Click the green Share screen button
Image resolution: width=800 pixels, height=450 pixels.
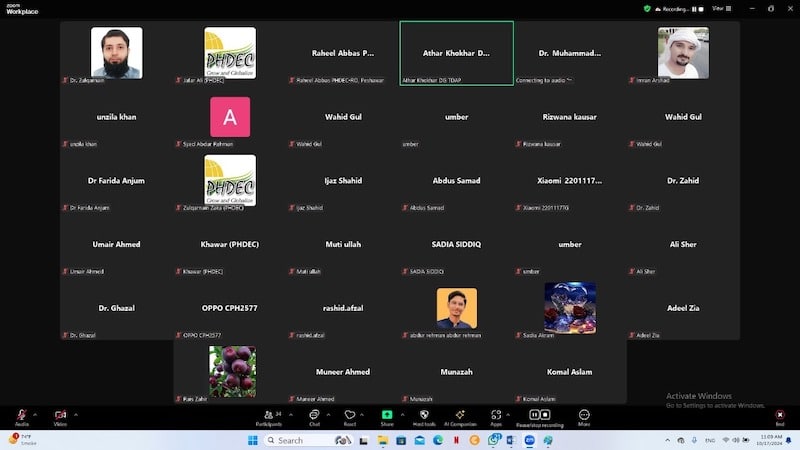coord(387,415)
